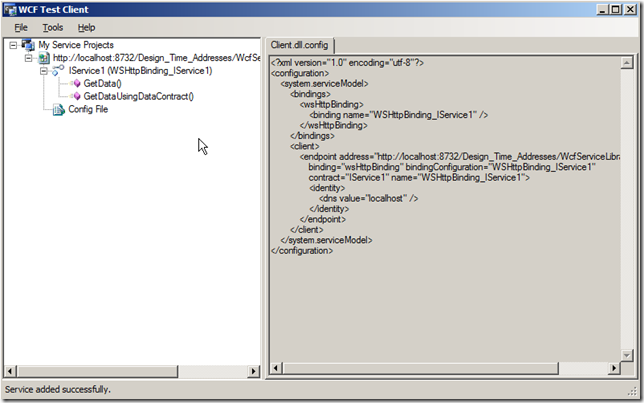Screen dimensions: 644x403
Task: Click the opening <identity> tag line
Action: click(327, 188)
